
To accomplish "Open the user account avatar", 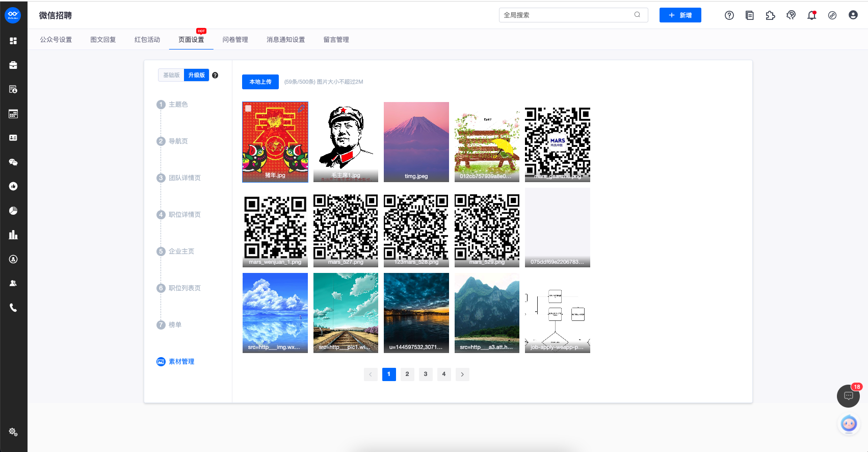I will pyautogui.click(x=853, y=15).
